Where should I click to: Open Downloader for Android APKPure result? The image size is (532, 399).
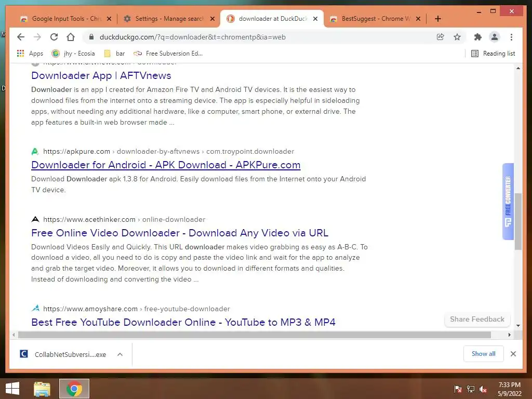166,165
